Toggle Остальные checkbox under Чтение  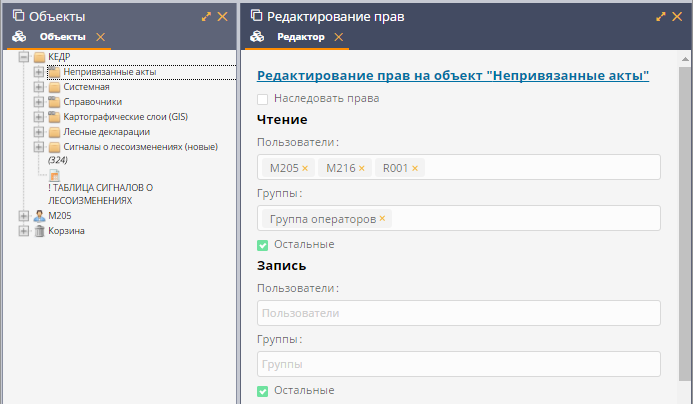(x=263, y=245)
